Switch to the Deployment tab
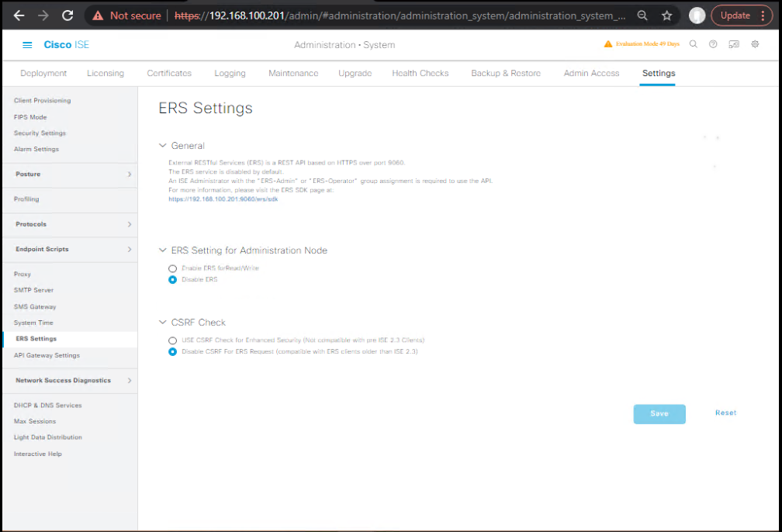Image resolution: width=782 pixels, height=532 pixels. 43,74
